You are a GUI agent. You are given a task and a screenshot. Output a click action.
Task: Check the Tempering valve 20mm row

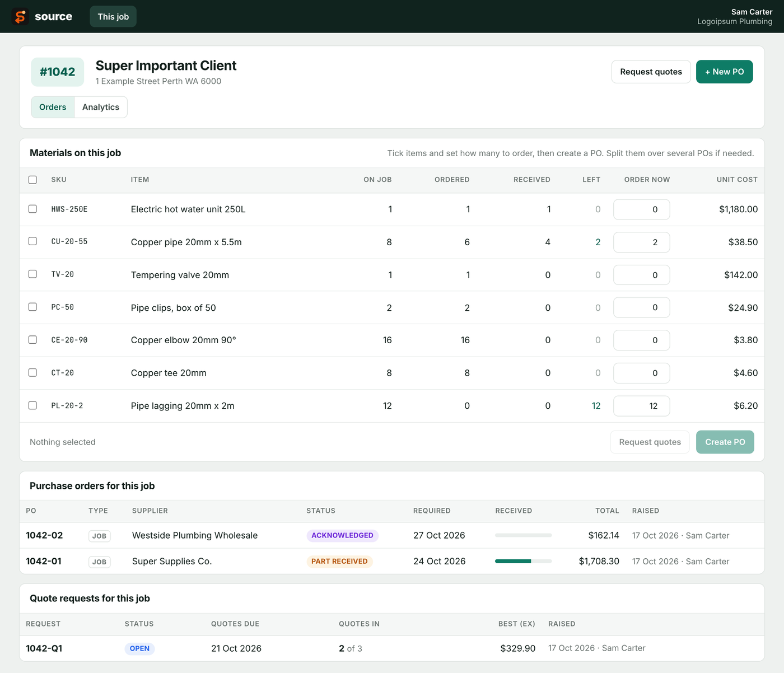click(32, 274)
